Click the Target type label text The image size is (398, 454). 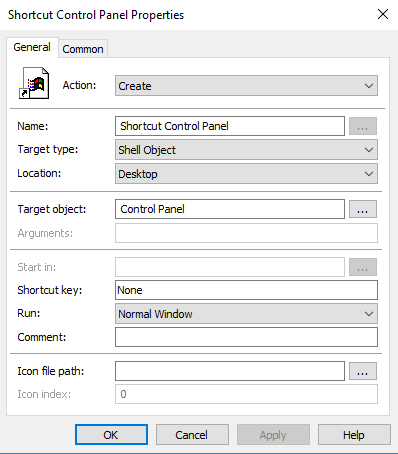click(48, 149)
